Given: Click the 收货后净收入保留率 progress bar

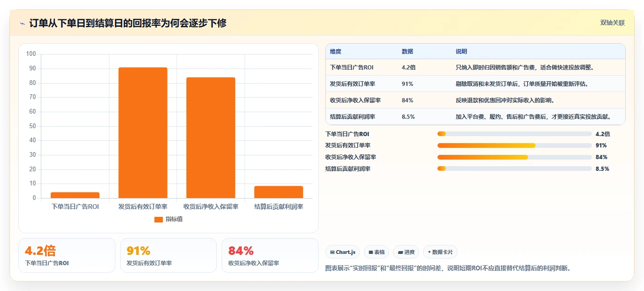Looking at the screenshot, I should coord(514,157).
